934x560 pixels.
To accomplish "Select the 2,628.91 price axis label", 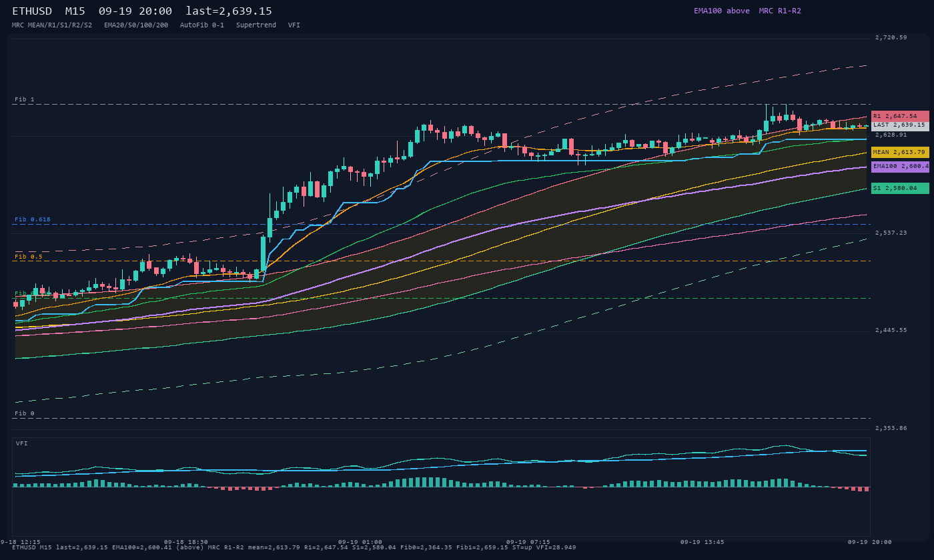I will tap(891, 135).
